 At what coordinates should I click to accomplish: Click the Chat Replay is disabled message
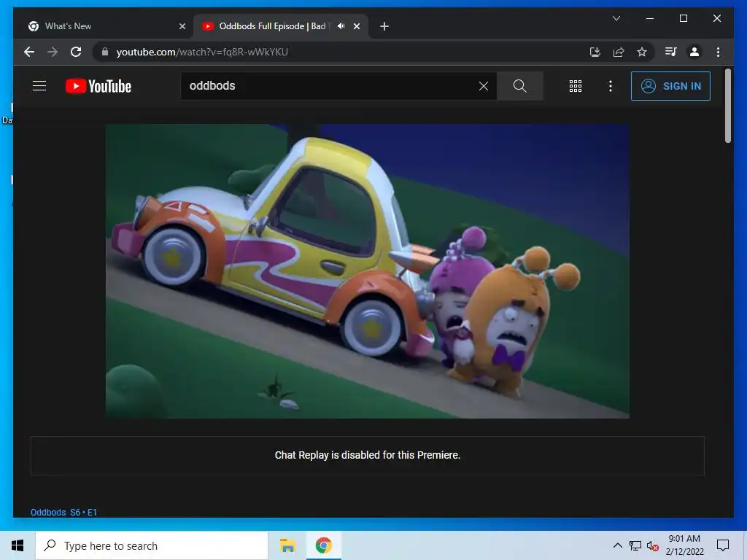pyautogui.click(x=368, y=455)
